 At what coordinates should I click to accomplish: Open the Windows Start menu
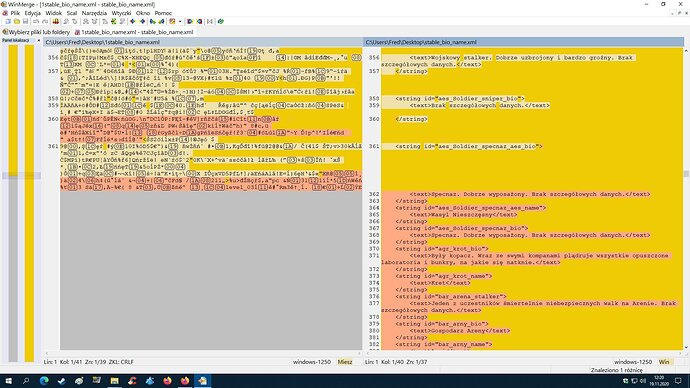pyautogui.click(x=8, y=381)
